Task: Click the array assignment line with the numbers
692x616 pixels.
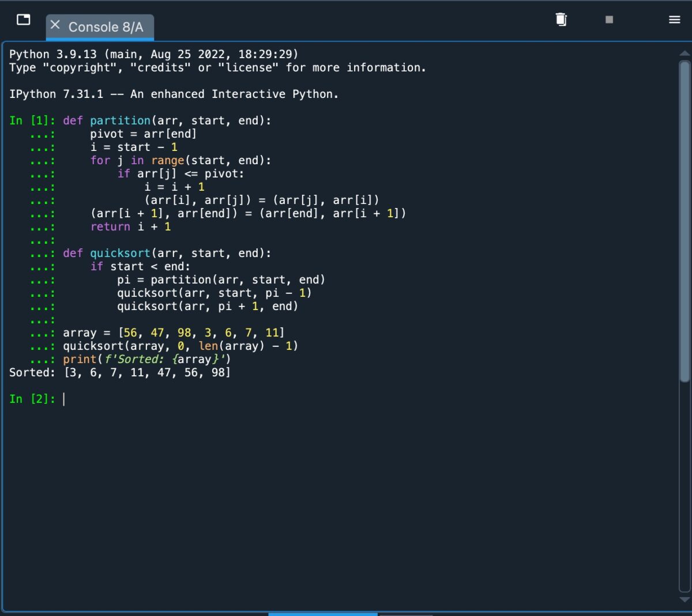Action: [173, 332]
